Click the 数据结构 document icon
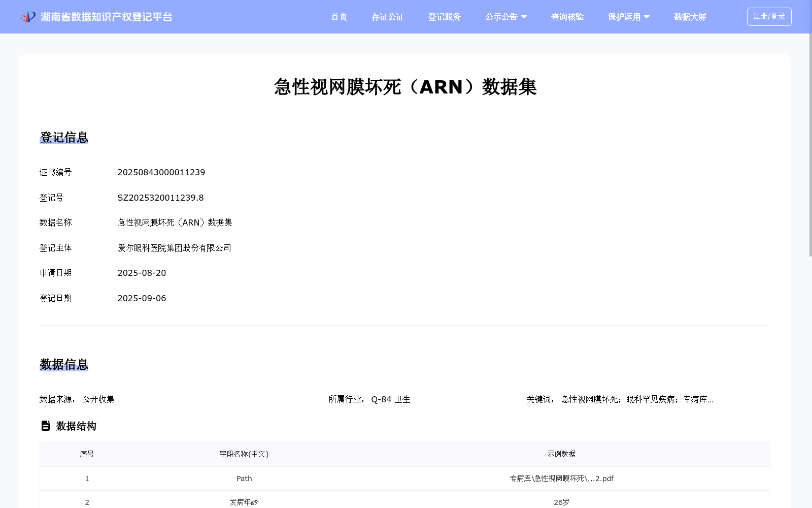This screenshot has width=812, height=508. (x=46, y=426)
